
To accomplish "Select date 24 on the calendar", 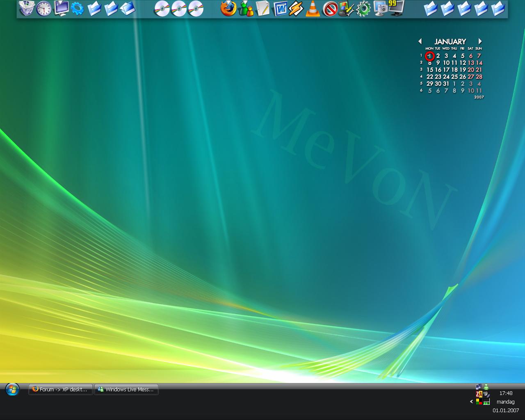I will coord(446,77).
